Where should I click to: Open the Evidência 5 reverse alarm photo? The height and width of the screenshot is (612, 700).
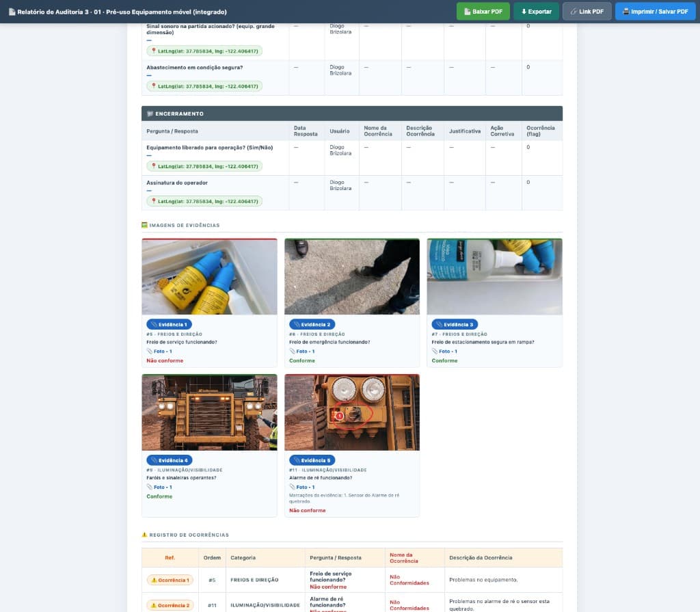[x=352, y=412]
